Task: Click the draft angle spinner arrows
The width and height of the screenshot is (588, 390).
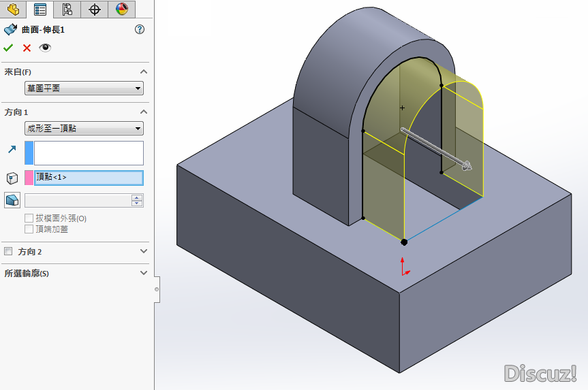Action: (137, 200)
